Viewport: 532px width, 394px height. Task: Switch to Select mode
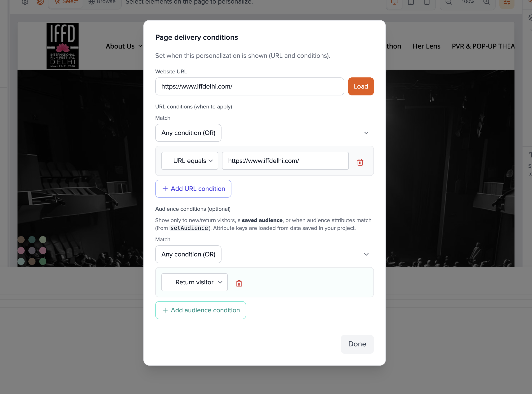point(66,2)
